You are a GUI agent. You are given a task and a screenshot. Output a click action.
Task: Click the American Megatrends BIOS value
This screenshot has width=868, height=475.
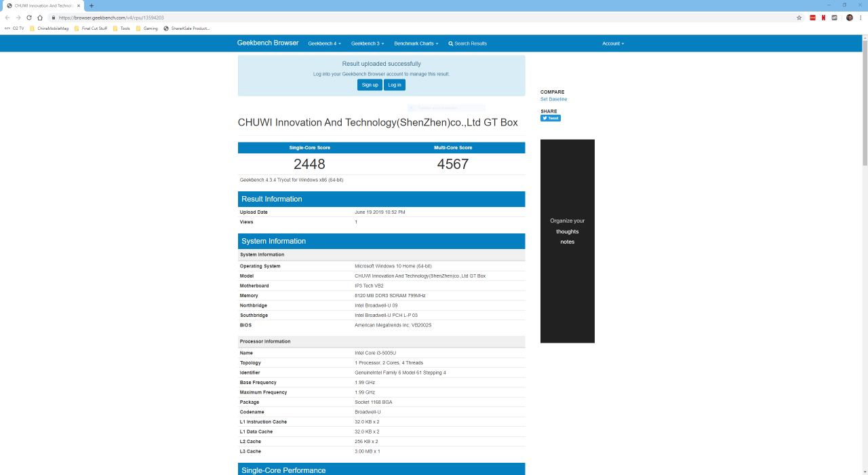pyautogui.click(x=393, y=325)
